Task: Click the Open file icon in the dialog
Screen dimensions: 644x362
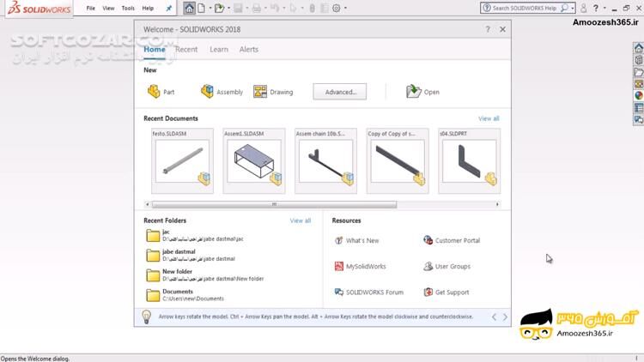Action: click(422, 92)
